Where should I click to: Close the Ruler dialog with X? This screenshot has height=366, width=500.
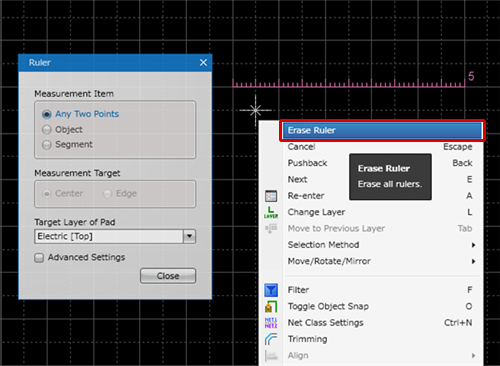[x=203, y=63]
